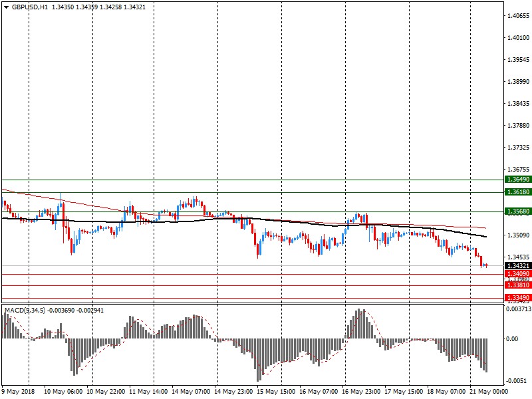Click the 21 May 00:00 time label
Screen dimensions: 532x399
[x=489, y=392]
